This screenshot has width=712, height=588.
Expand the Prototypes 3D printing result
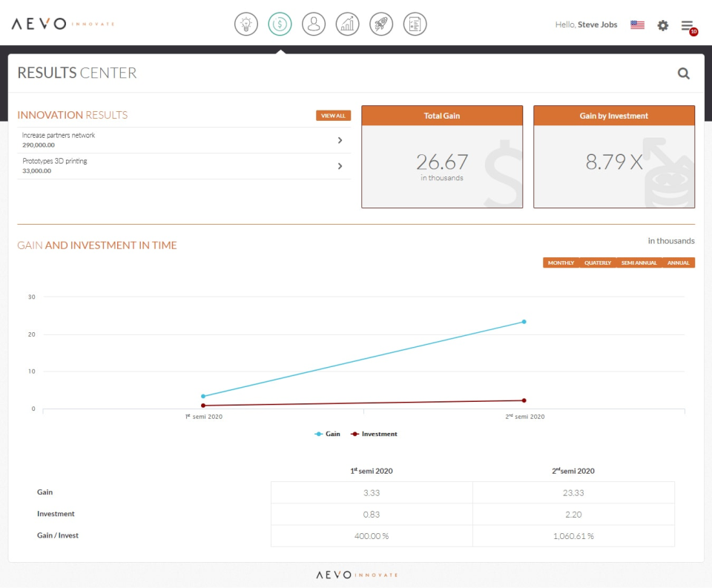[340, 166]
